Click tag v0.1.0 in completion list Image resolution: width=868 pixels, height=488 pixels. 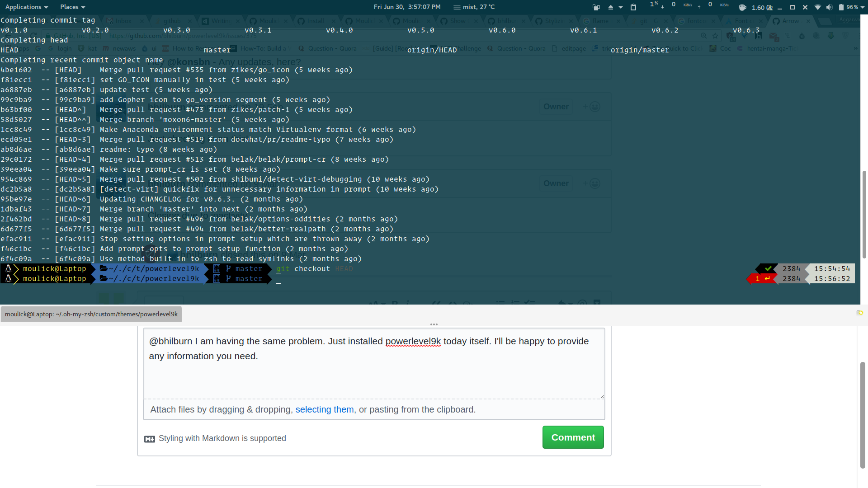tap(14, 30)
